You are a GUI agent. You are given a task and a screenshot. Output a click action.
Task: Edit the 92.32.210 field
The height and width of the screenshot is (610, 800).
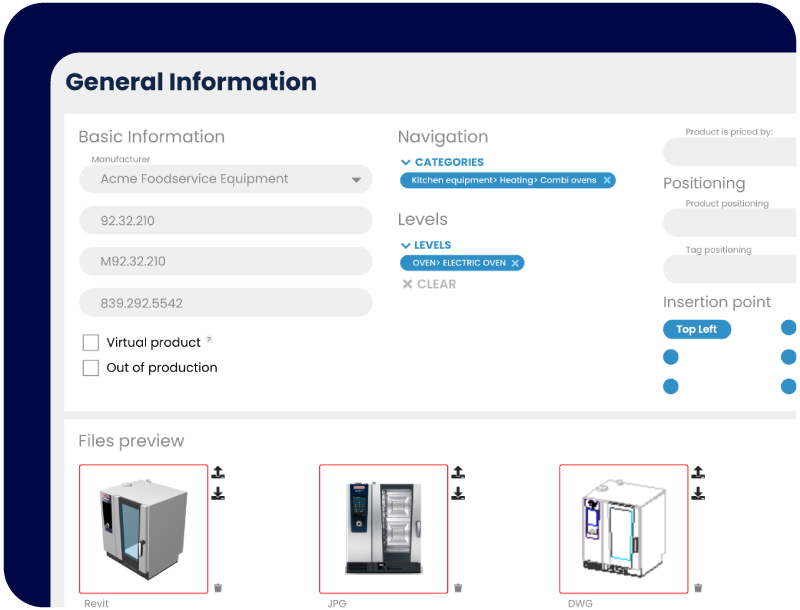226,220
